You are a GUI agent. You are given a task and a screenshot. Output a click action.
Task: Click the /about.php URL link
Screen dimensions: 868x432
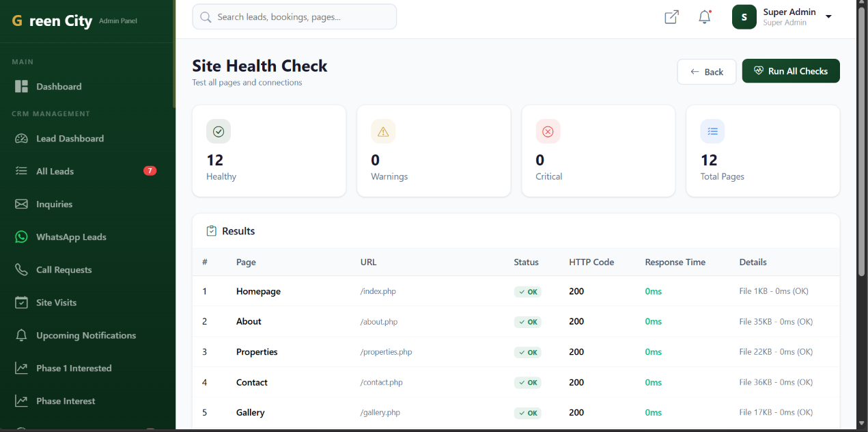coord(379,321)
